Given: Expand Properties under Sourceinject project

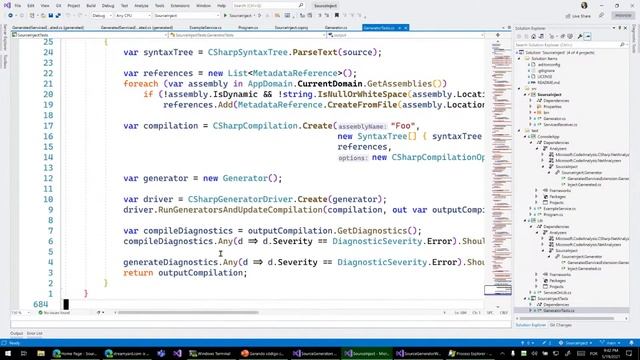Looking at the screenshot, I should tap(531, 107).
